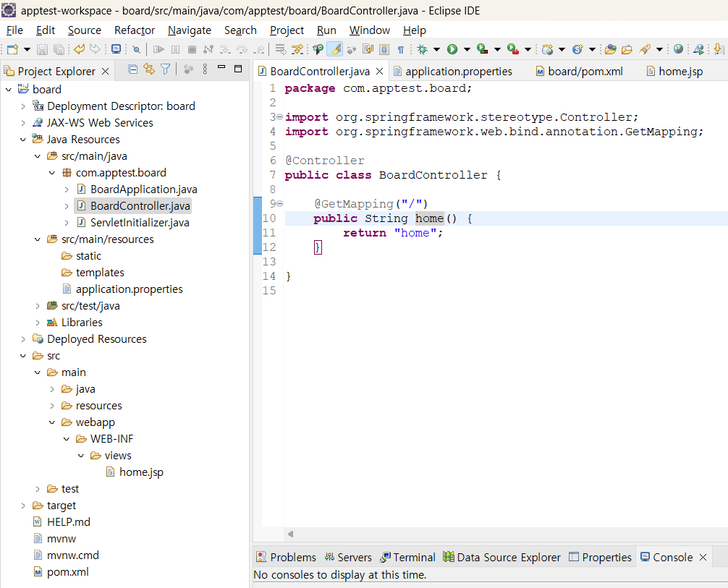Open the Run dropdown arrow

(x=467, y=49)
